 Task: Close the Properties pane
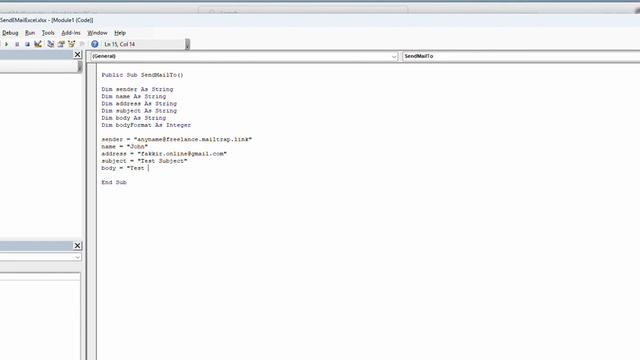tap(78, 245)
